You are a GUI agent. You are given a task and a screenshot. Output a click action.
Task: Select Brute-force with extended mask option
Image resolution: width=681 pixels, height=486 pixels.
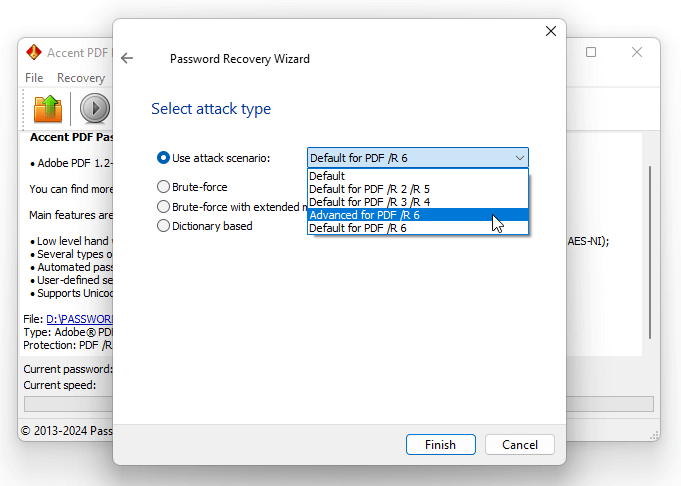163,207
